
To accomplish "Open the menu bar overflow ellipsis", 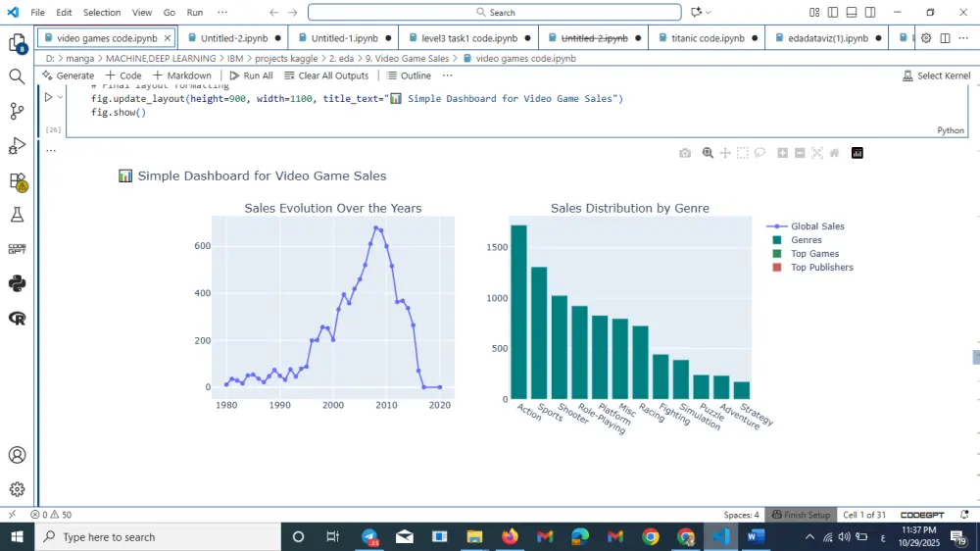I will click(x=222, y=12).
